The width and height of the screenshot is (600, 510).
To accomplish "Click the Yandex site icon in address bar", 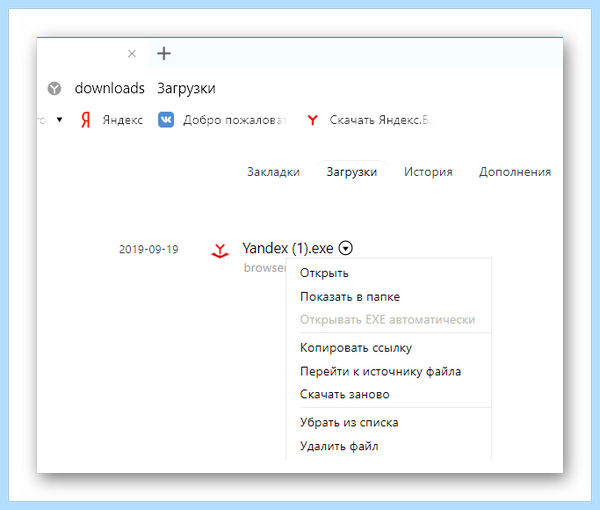I will [x=54, y=88].
